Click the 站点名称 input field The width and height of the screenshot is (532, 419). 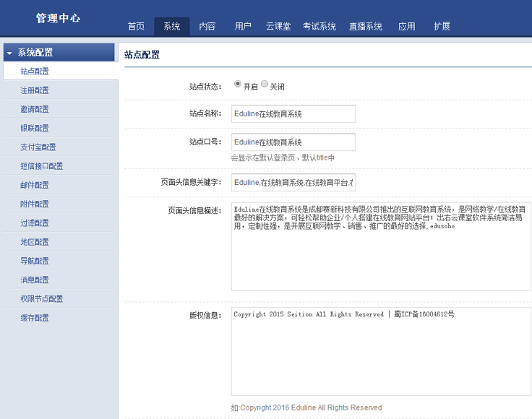click(293, 114)
